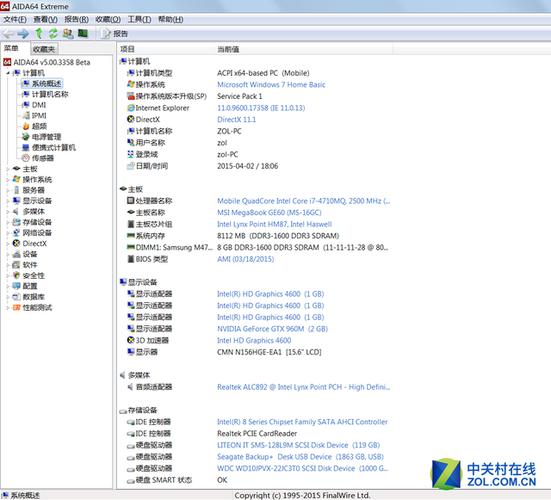
Task: Click the Refresh toolbar icon
Action: coord(53,33)
